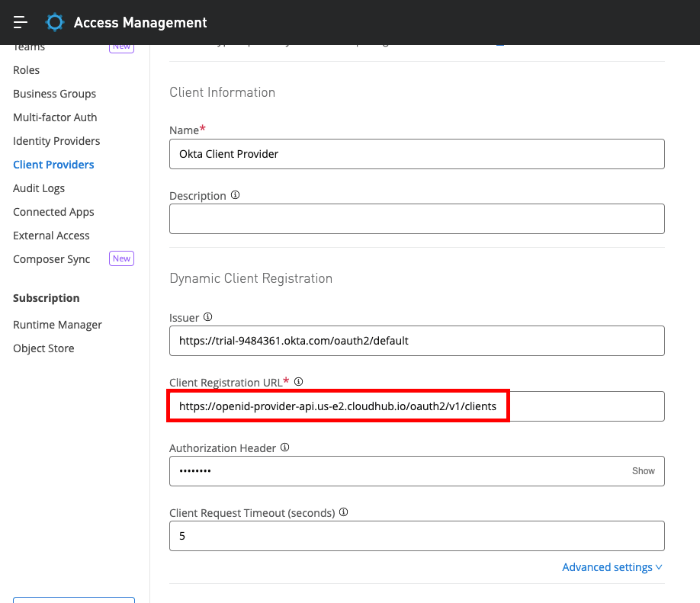The image size is (700, 603).
Task: Click the Client Request Timeout info icon
Action: click(x=343, y=512)
